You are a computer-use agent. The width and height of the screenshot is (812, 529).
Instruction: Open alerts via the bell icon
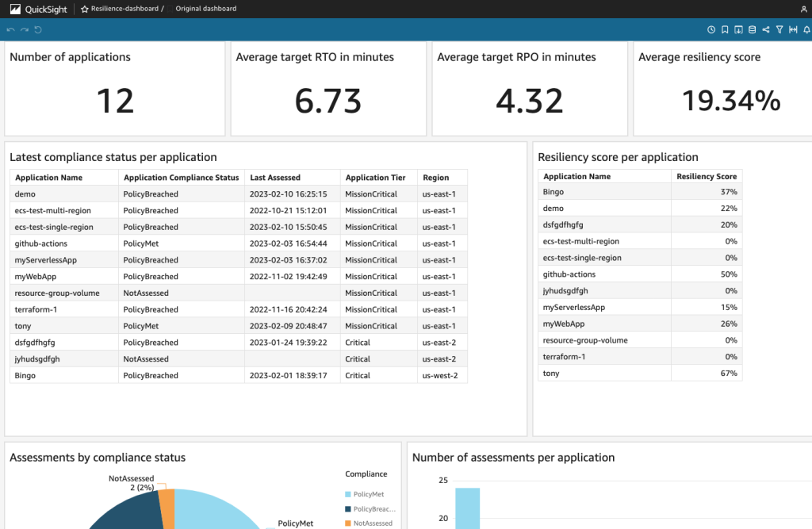tap(805, 29)
